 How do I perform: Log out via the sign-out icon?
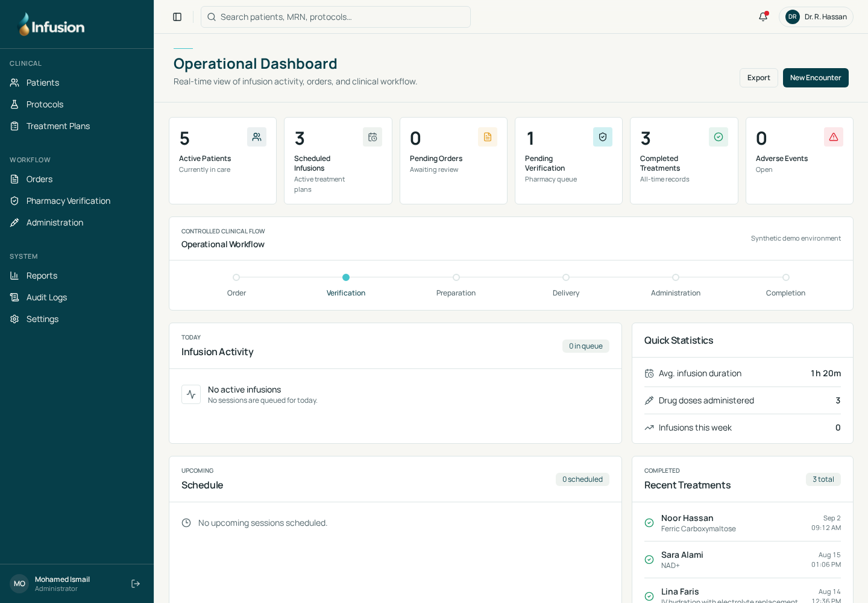(x=136, y=584)
